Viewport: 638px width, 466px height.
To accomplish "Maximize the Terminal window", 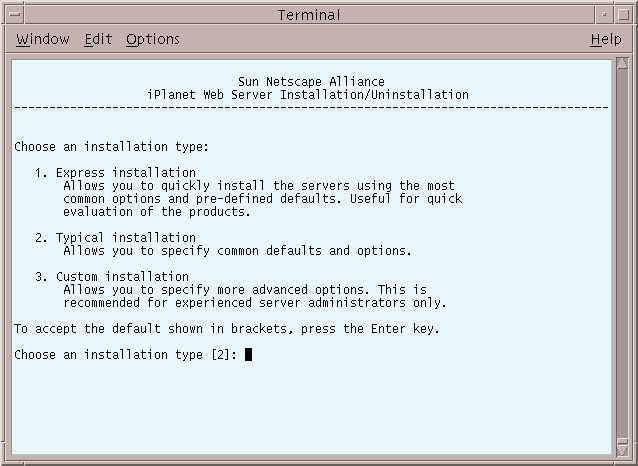I will pyautogui.click(x=623, y=15).
